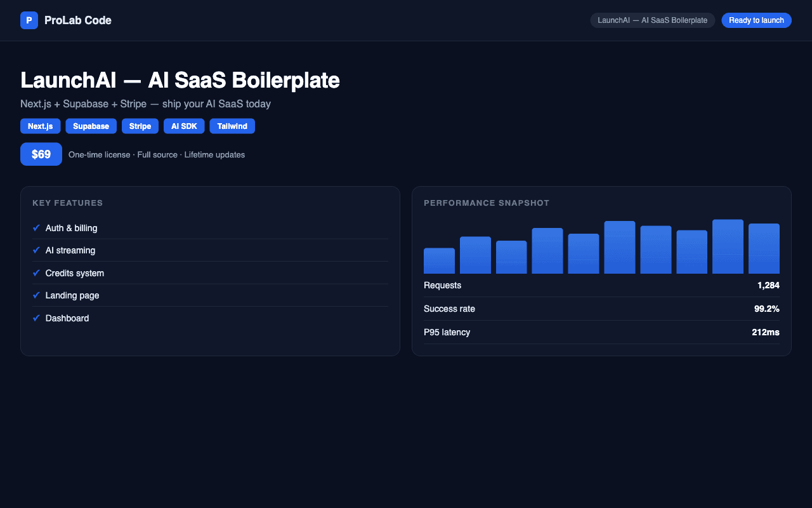The image size is (812, 508).
Task: Click the LaunchAI — AI SaaS Boilerplate main heading
Action: 180,81
